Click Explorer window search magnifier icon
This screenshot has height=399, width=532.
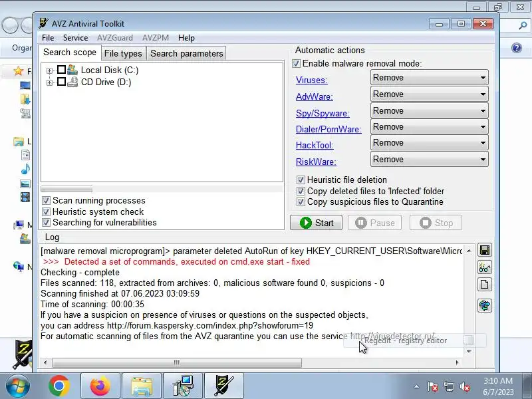523,25
